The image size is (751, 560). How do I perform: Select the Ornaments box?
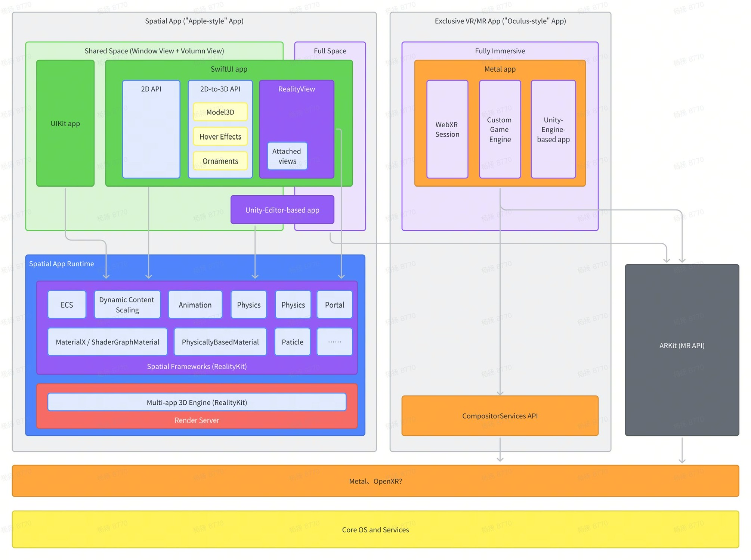(220, 161)
